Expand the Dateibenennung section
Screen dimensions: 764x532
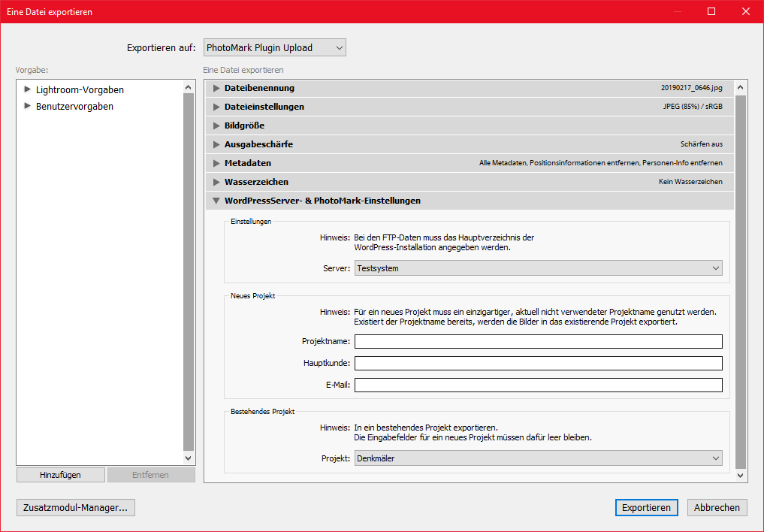click(217, 88)
